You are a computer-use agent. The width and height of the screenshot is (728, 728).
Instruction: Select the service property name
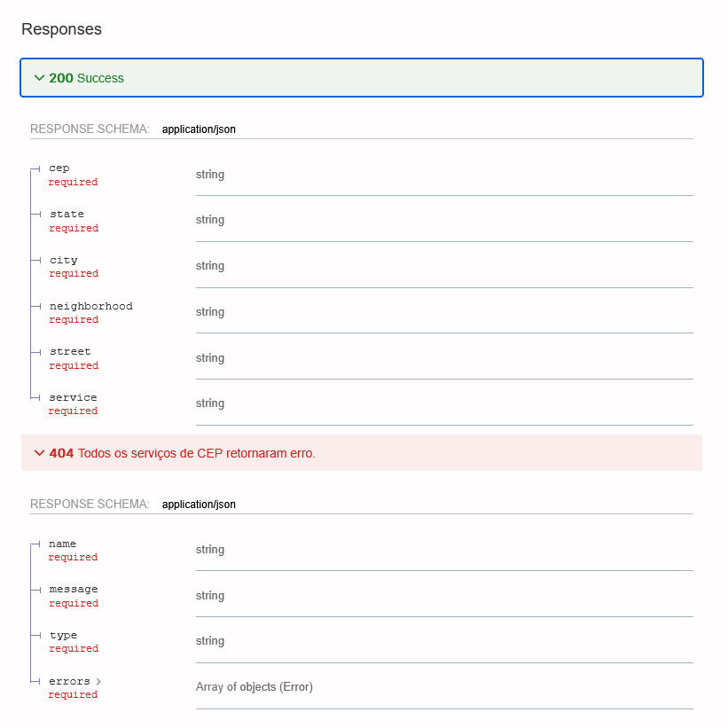point(74,398)
